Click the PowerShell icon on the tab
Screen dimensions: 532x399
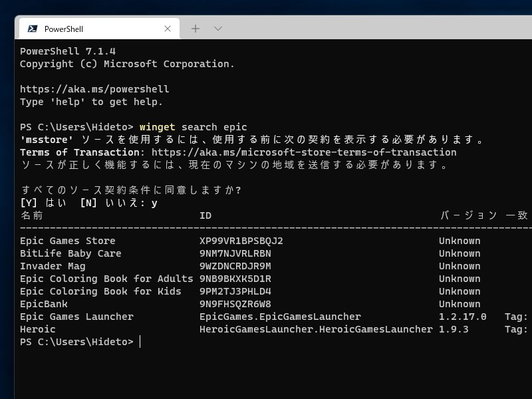pyautogui.click(x=32, y=29)
